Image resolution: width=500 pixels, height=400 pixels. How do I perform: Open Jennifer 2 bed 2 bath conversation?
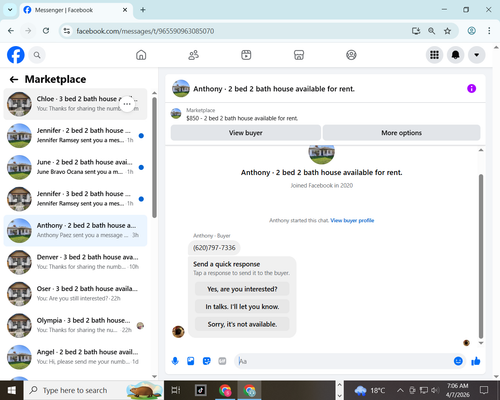point(75,136)
